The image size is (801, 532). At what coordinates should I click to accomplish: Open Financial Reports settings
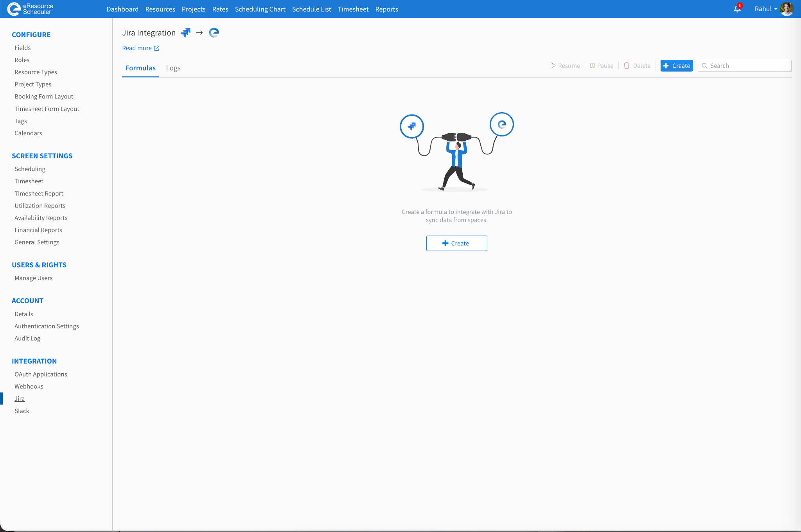38,230
